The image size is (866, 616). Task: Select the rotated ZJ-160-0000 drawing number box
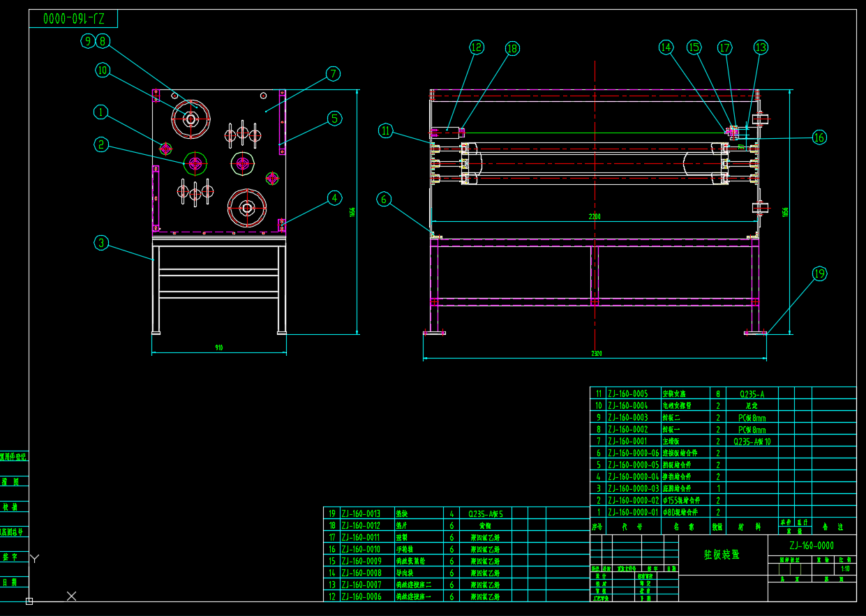tap(73, 19)
